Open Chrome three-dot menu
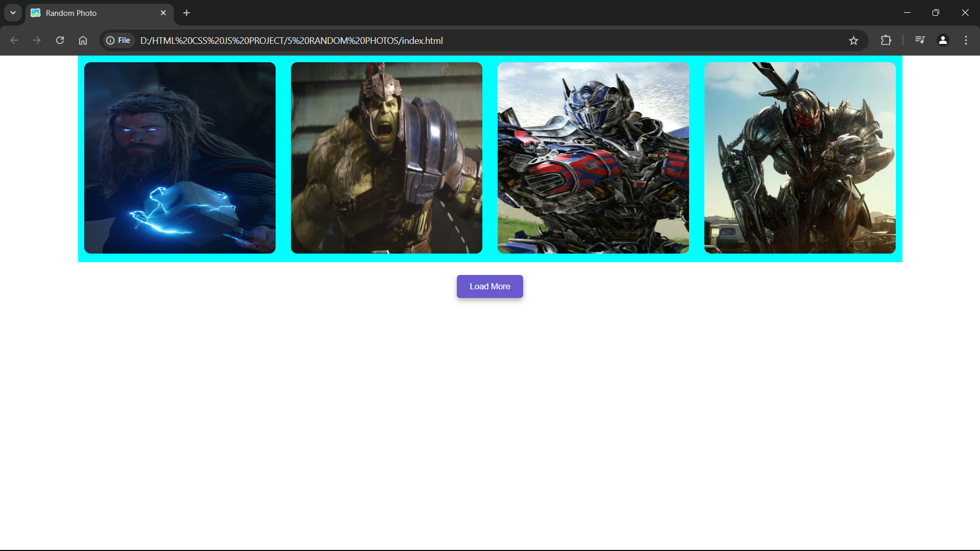 (x=966, y=40)
